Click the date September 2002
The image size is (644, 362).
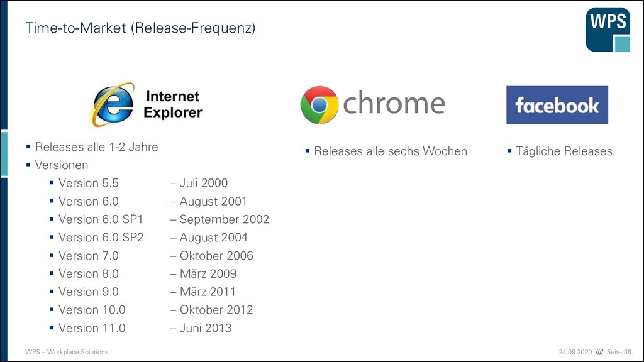click(225, 219)
